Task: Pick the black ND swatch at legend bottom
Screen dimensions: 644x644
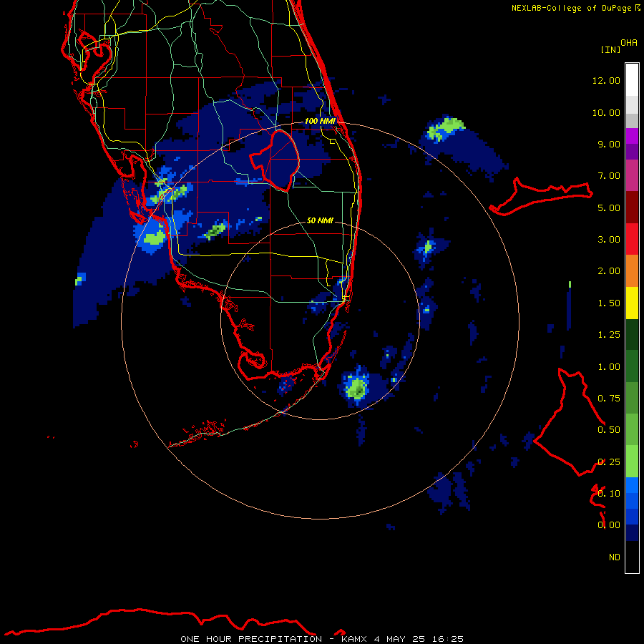Action: pos(632,557)
